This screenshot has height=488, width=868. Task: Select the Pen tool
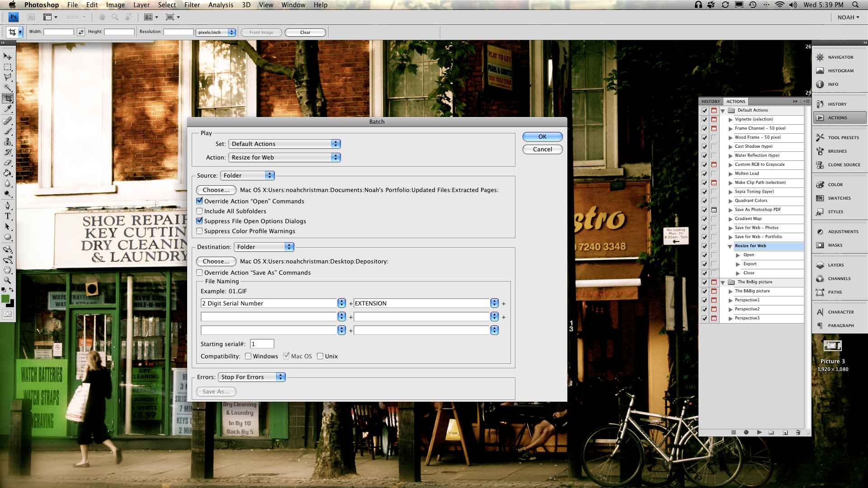tap(8, 206)
